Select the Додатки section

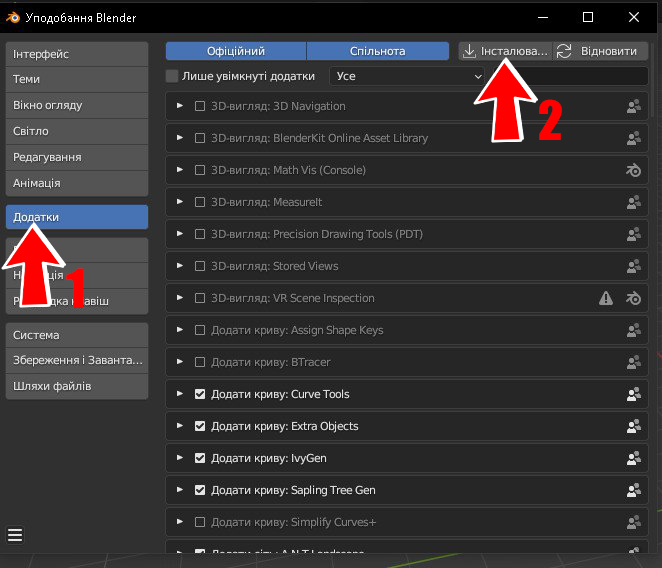click(x=77, y=217)
